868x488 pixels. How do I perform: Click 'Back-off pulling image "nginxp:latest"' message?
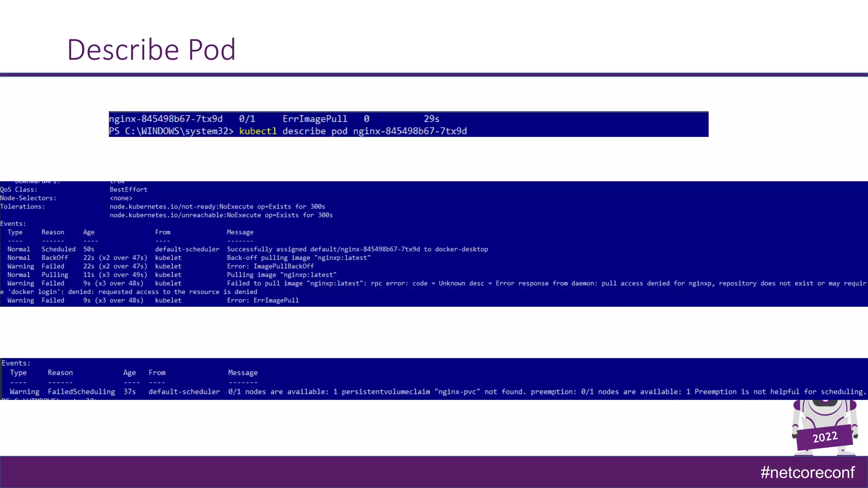click(299, 258)
